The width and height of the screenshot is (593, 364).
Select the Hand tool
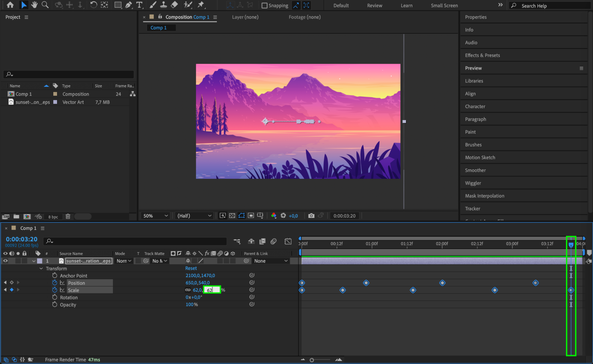(34, 5)
